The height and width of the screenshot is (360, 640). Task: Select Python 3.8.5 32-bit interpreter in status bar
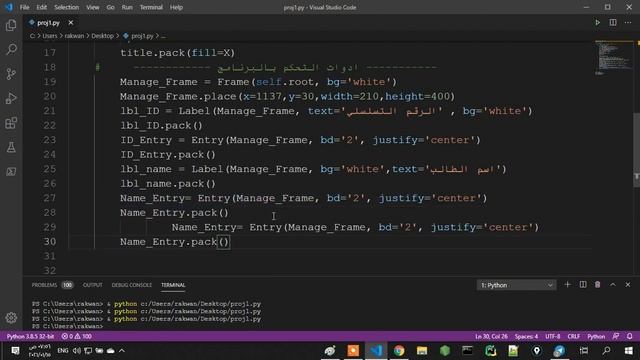tap(30, 336)
